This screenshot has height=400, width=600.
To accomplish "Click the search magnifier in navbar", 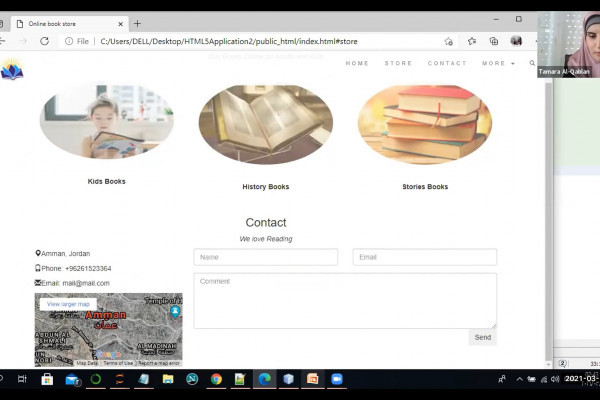I will [x=532, y=63].
